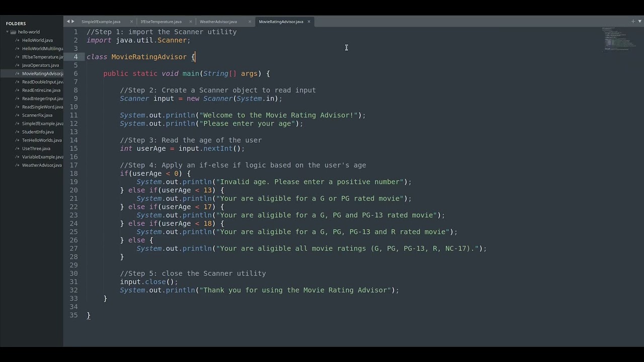Click the file icon beside UseThree.java
This screenshot has height=362, width=644.
17,149
